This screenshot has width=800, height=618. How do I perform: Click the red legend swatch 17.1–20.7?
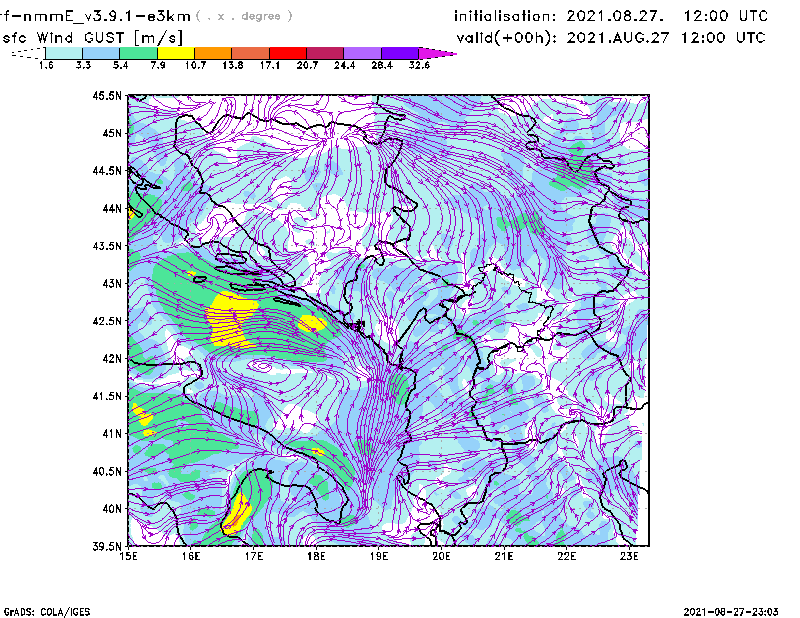(x=288, y=53)
